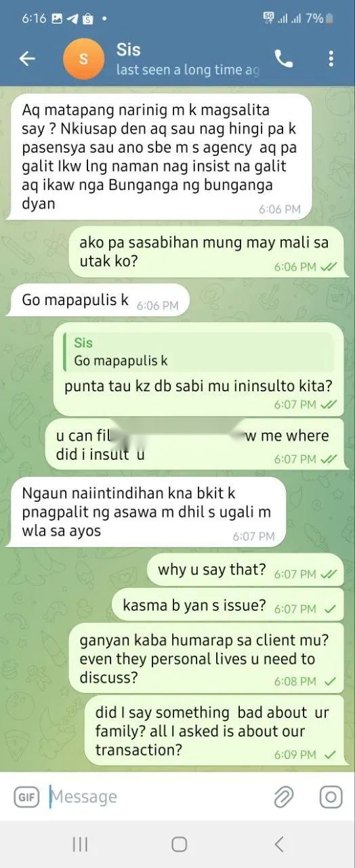Select message starting 'Ngaun naiintindihan kna'
355x868 pixels.
click(146, 511)
